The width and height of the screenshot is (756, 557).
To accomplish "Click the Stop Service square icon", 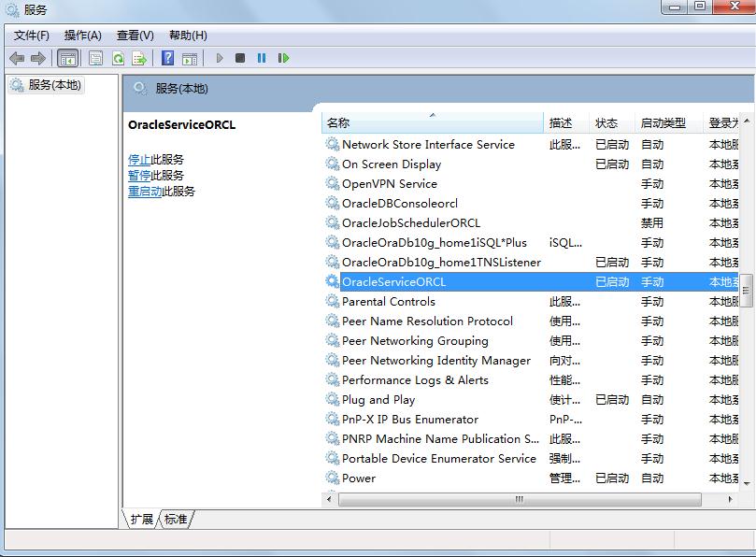I will point(240,58).
